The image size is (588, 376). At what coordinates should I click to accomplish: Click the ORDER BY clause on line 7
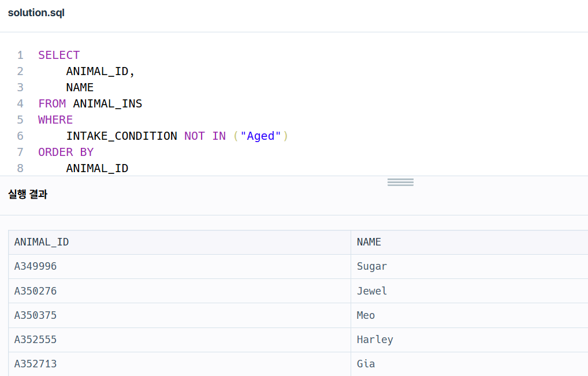pyautogui.click(x=66, y=152)
